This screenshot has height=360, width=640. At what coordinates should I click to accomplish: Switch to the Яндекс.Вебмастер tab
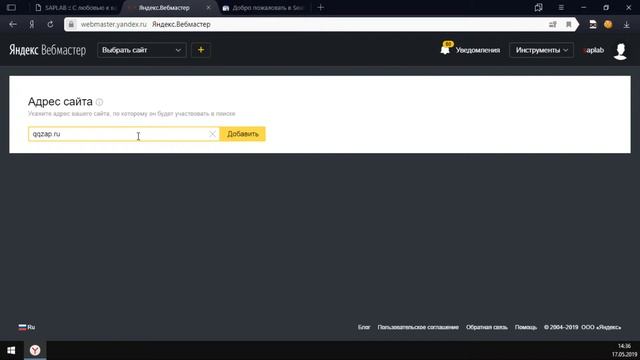pyautogui.click(x=164, y=8)
